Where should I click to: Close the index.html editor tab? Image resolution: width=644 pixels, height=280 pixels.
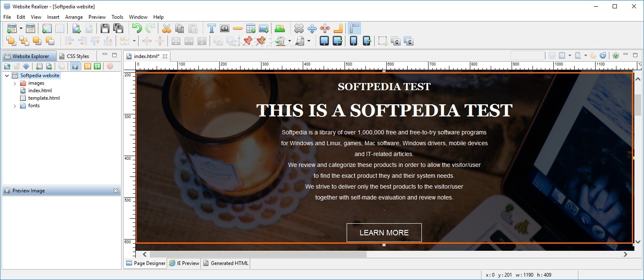click(165, 56)
